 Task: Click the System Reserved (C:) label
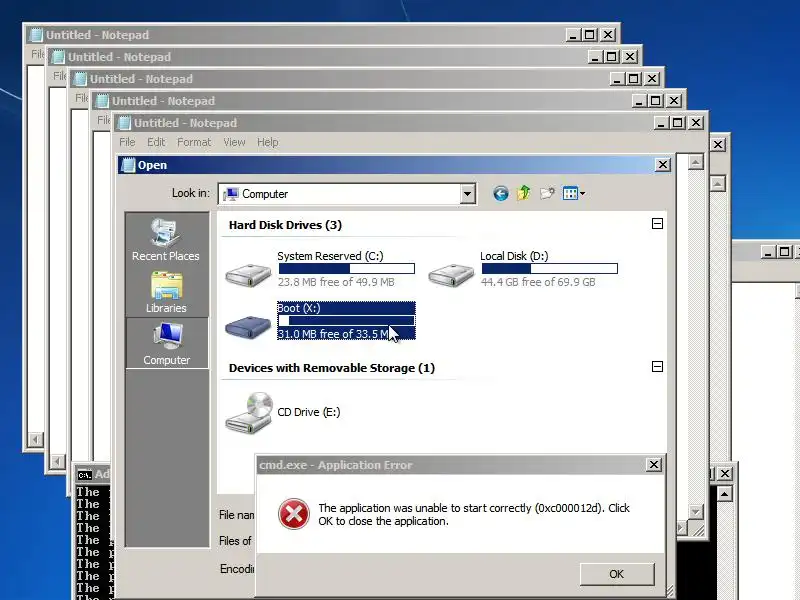330,256
